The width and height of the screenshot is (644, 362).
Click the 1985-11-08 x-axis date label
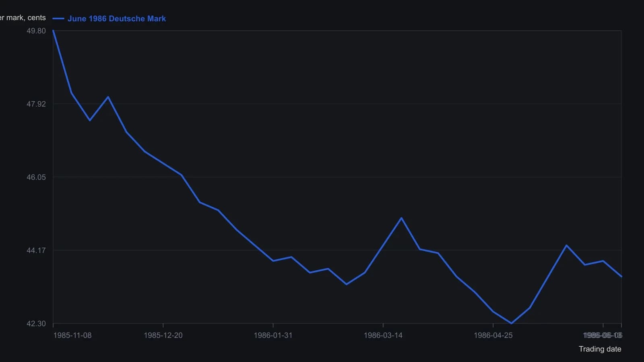coord(72,335)
